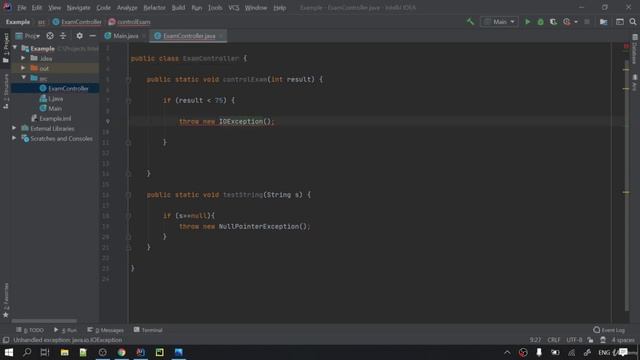Click the Build Project hammer icon
The image size is (640, 360).
pyautogui.click(x=471, y=22)
